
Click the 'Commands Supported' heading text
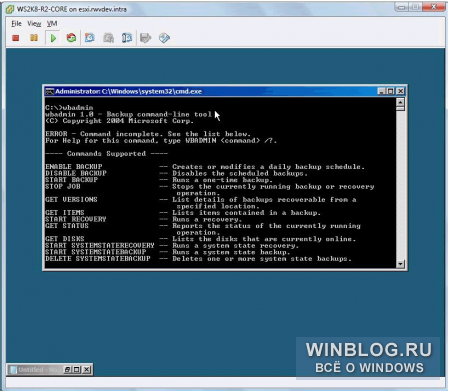(x=106, y=154)
